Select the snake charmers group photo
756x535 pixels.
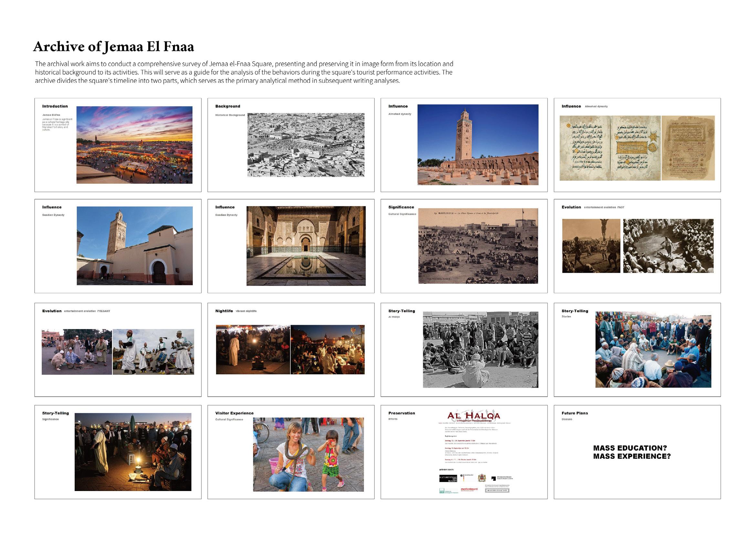pyautogui.click(x=77, y=351)
